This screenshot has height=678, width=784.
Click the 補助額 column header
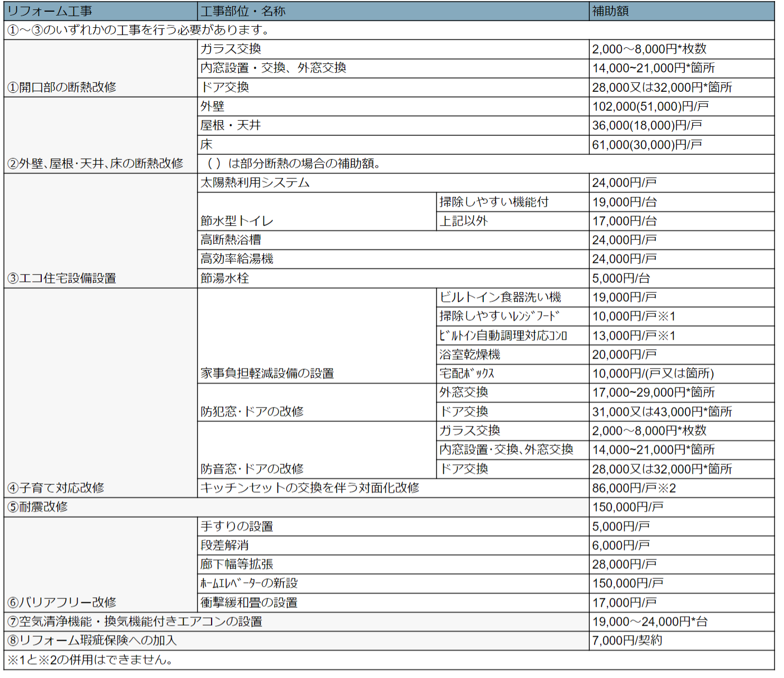pos(681,11)
